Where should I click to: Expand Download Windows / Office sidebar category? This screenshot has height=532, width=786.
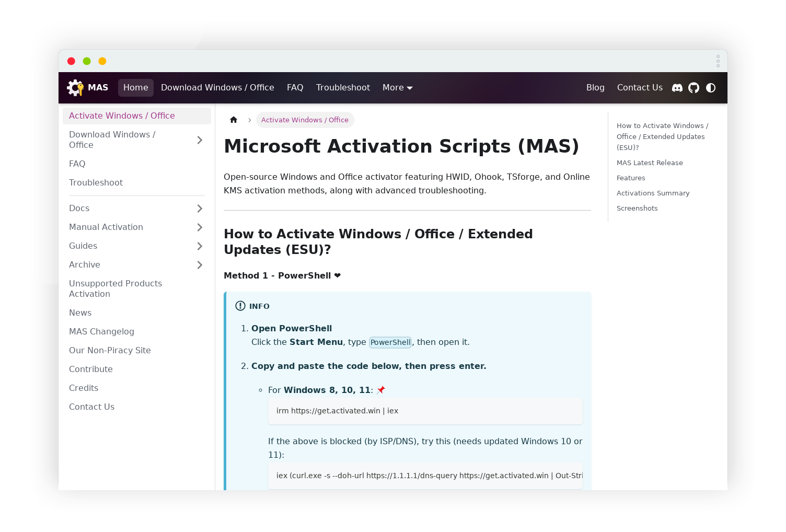click(200, 140)
